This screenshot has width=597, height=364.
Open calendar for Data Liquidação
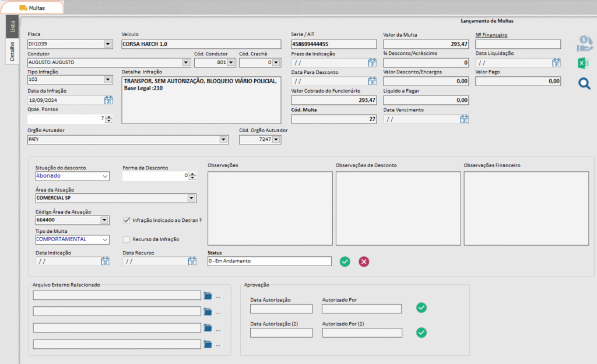point(556,62)
